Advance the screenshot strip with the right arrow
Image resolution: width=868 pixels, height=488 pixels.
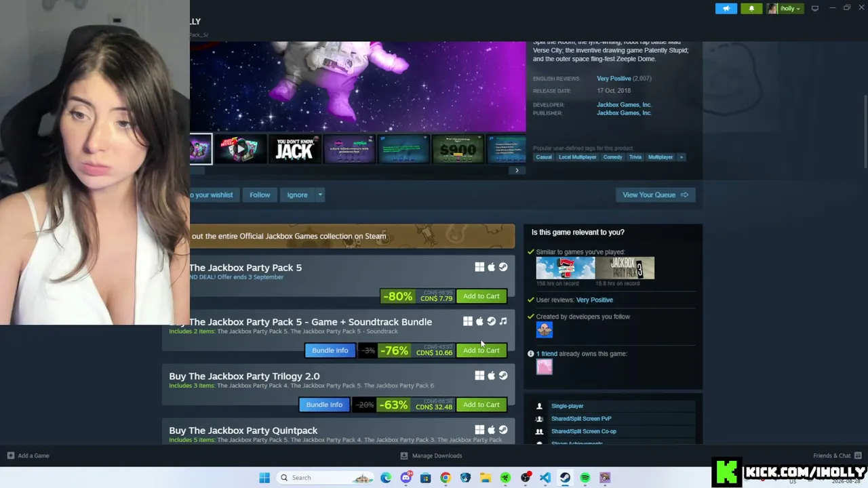(517, 171)
